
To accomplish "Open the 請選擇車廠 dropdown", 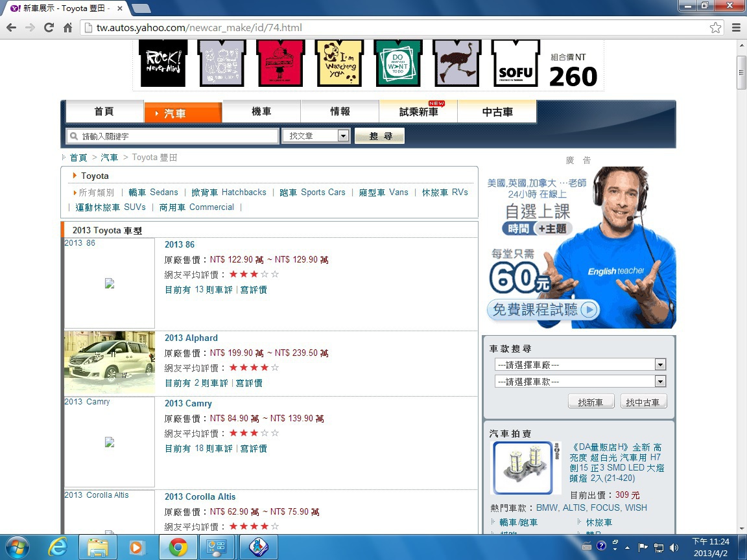I will coord(580,365).
